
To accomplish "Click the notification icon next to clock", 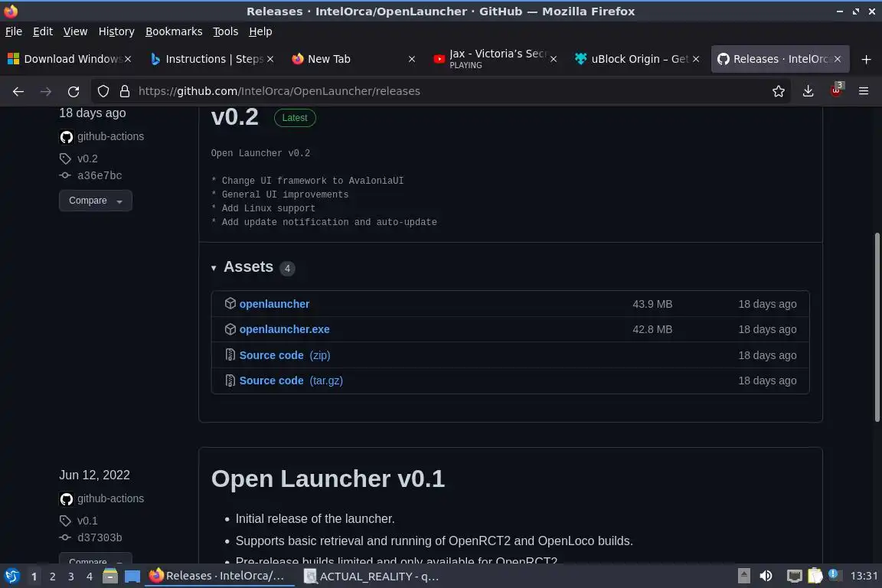I will 834,575.
